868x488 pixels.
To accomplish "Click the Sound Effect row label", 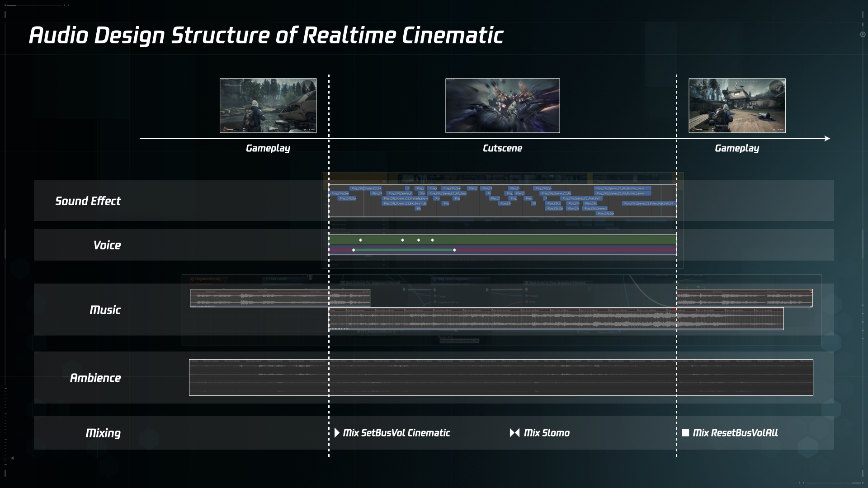I will pos(88,201).
